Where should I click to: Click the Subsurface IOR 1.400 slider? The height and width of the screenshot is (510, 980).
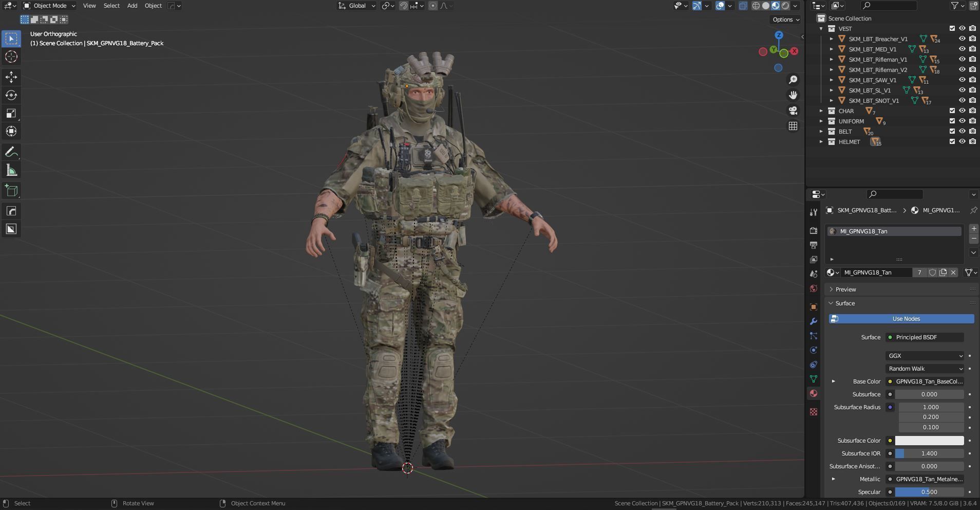coord(929,453)
